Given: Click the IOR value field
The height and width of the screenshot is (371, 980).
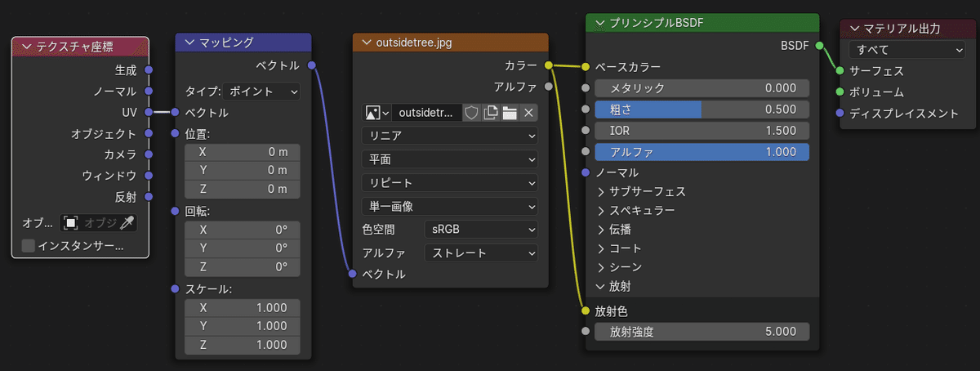Looking at the screenshot, I should pyautogui.click(x=702, y=131).
